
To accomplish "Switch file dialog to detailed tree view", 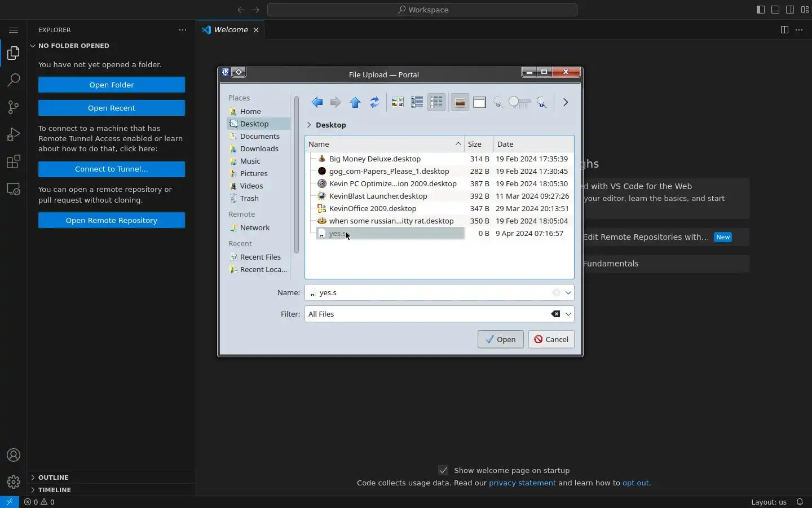I will tap(436, 102).
